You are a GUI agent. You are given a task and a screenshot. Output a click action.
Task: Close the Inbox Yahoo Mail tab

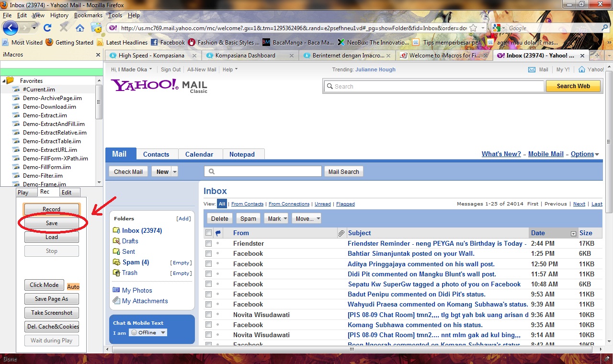(x=583, y=56)
